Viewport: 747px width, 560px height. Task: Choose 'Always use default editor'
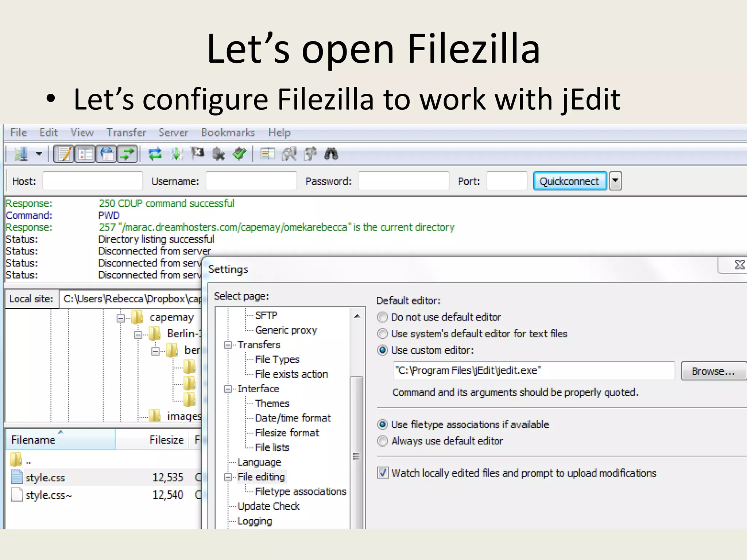(382, 441)
